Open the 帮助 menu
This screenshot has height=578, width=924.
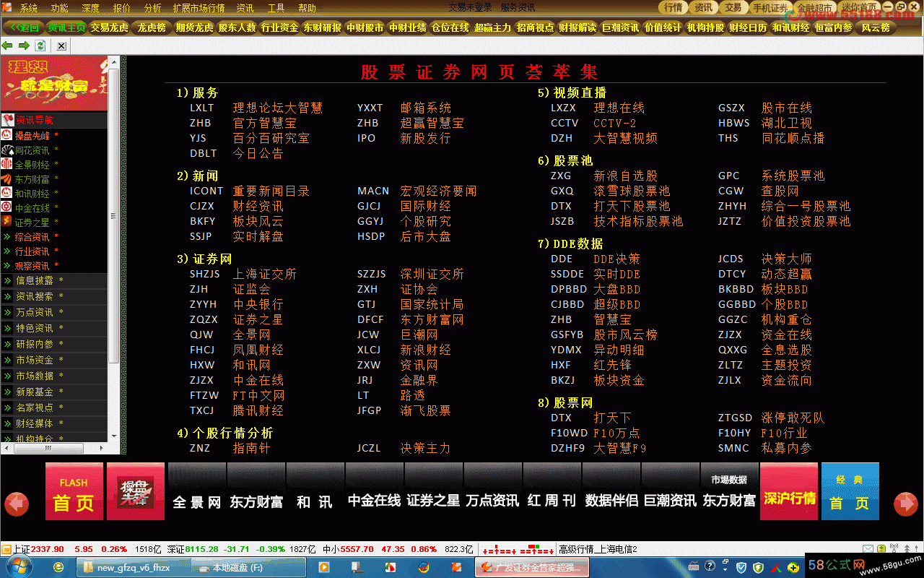tap(307, 8)
